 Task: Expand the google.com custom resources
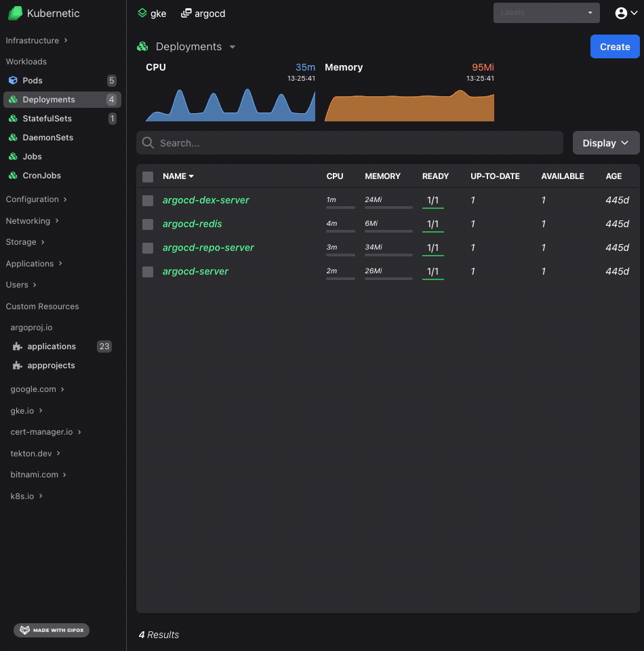pyautogui.click(x=37, y=389)
